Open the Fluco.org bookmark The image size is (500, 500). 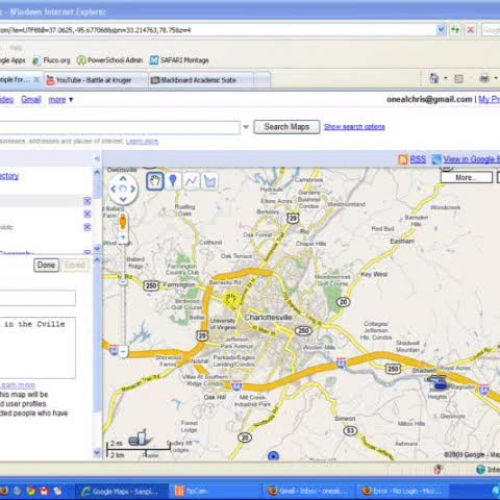[x=51, y=60]
